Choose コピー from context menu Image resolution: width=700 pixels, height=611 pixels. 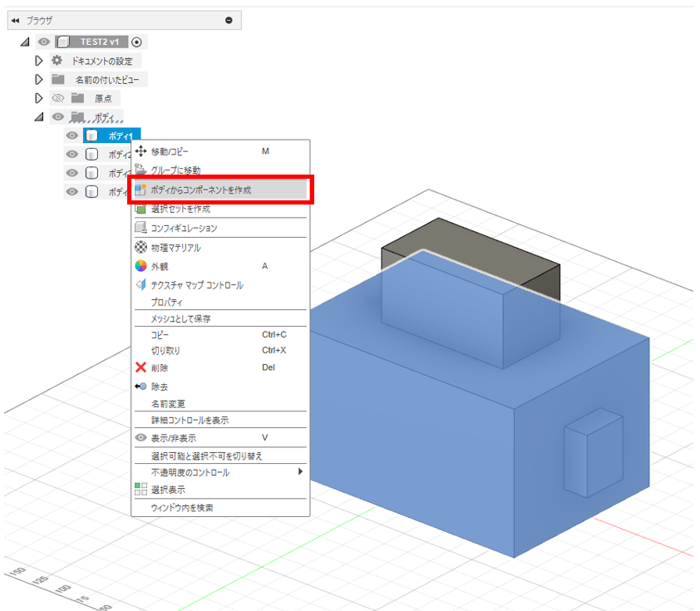[x=220, y=335]
